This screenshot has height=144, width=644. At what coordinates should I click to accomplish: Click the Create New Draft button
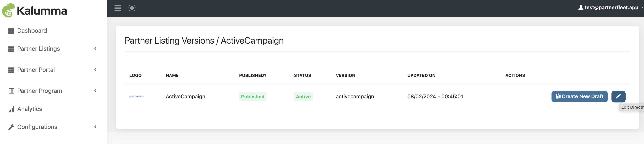[579, 96]
